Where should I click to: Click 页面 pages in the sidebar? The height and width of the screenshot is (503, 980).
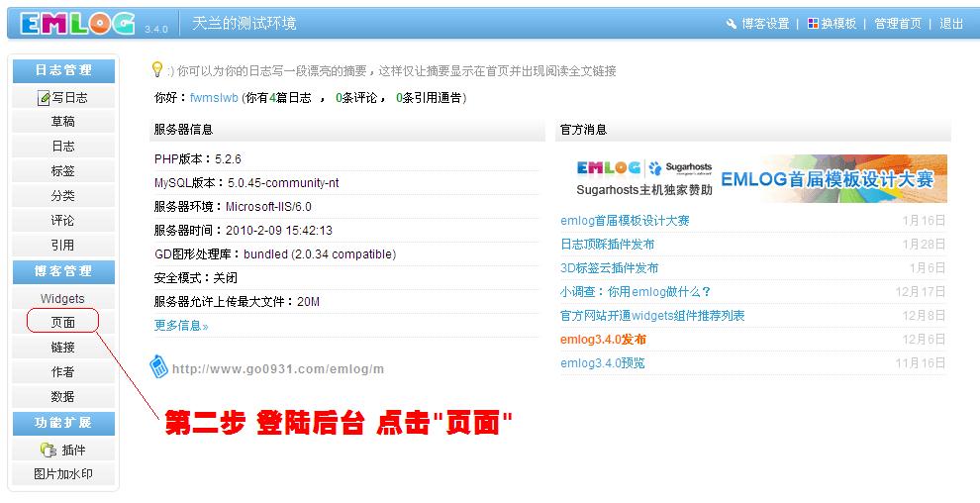click(x=63, y=323)
